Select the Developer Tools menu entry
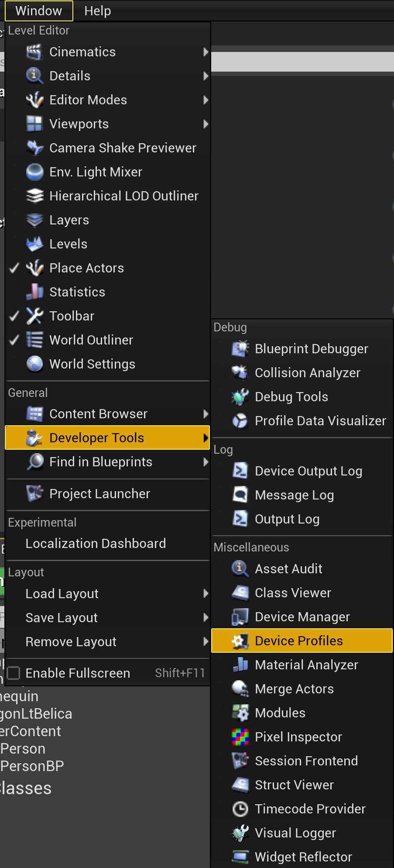Viewport: 394px width, 868px height. [107, 437]
